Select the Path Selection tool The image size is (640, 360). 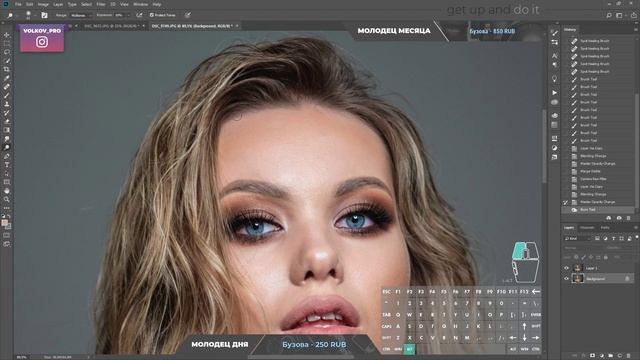click(x=7, y=173)
